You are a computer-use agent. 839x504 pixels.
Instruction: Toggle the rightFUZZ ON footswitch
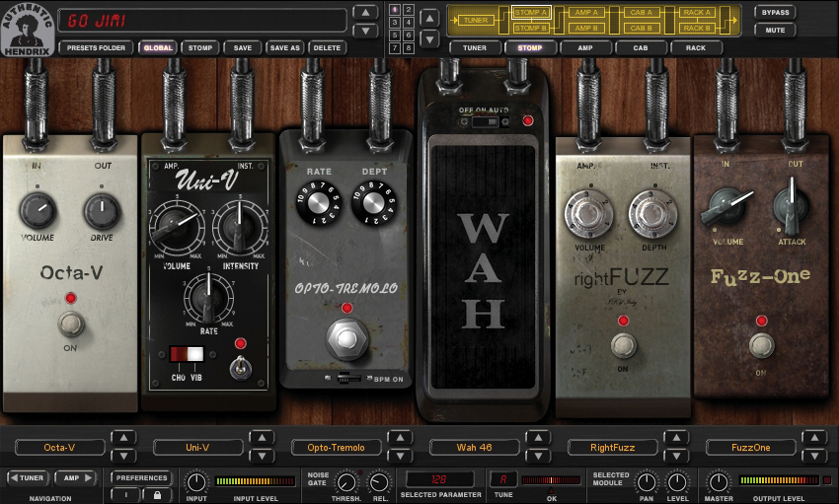coord(623,346)
